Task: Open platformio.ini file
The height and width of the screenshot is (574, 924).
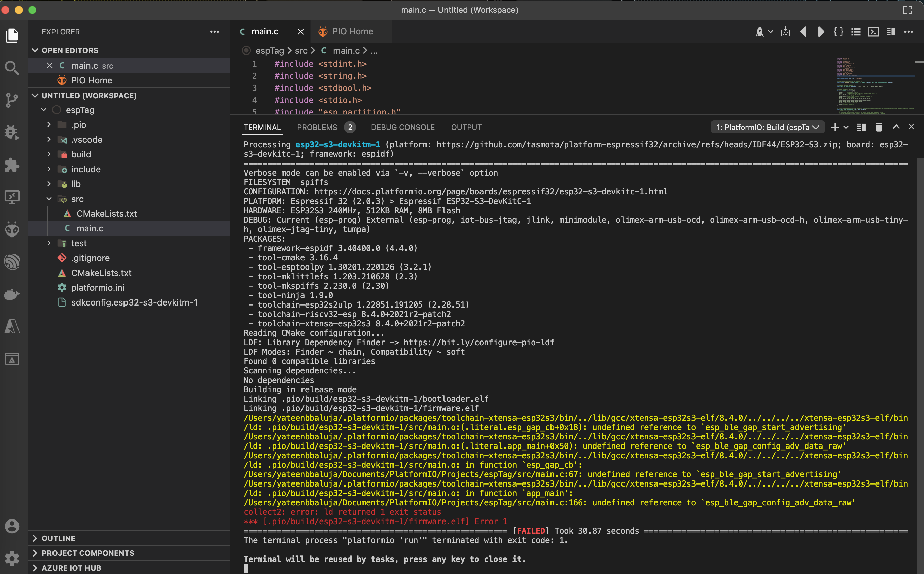Action: 130,287
